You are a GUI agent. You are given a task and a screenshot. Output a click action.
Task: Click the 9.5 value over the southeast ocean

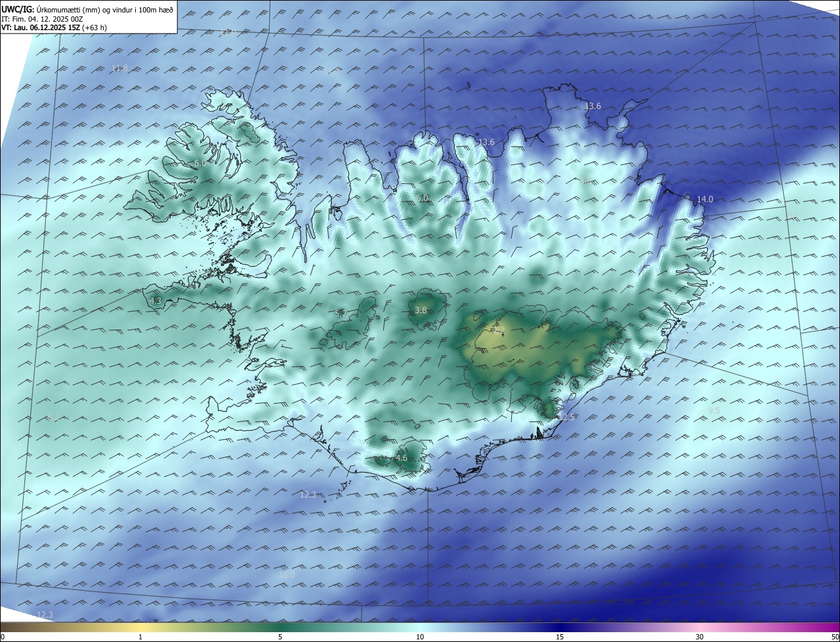pos(714,410)
